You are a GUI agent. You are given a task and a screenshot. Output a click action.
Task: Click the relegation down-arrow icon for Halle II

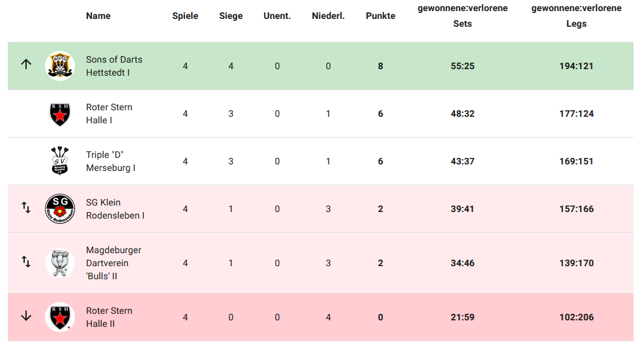click(x=26, y=316)
